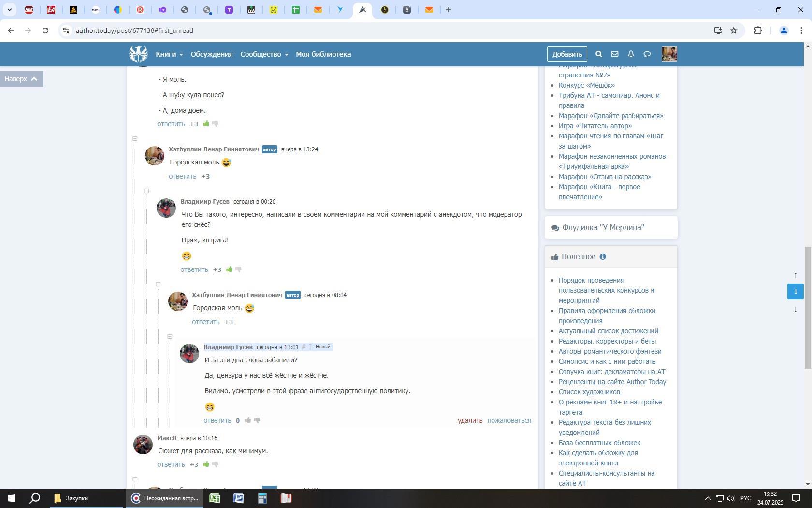This screenshot has height=508, width=812.
Task: Expand the Книги dropdown menu
Action: coord(169,54)
